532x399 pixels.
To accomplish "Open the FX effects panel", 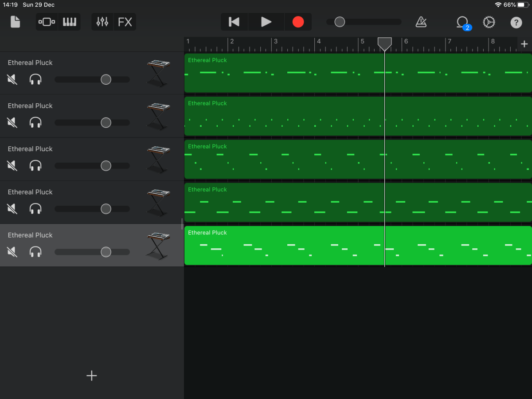I will tap(125, 22).
